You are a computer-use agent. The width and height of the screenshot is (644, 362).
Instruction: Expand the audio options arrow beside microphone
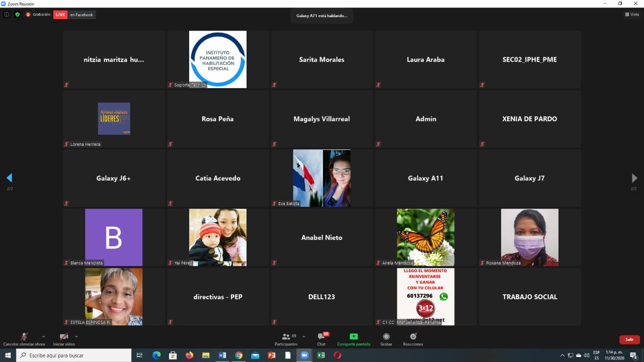pos(43,336)
